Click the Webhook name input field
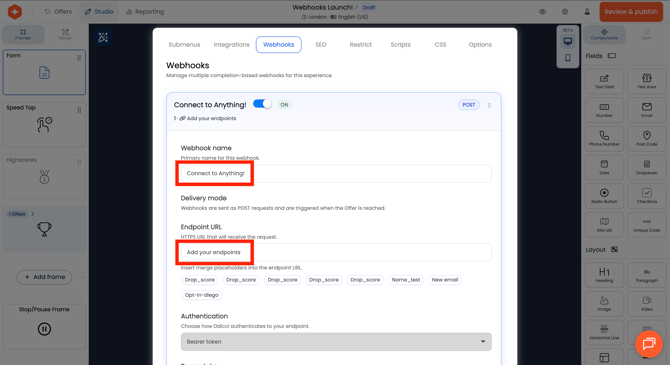This screenshot has width=670, height=365. [336, 174]
